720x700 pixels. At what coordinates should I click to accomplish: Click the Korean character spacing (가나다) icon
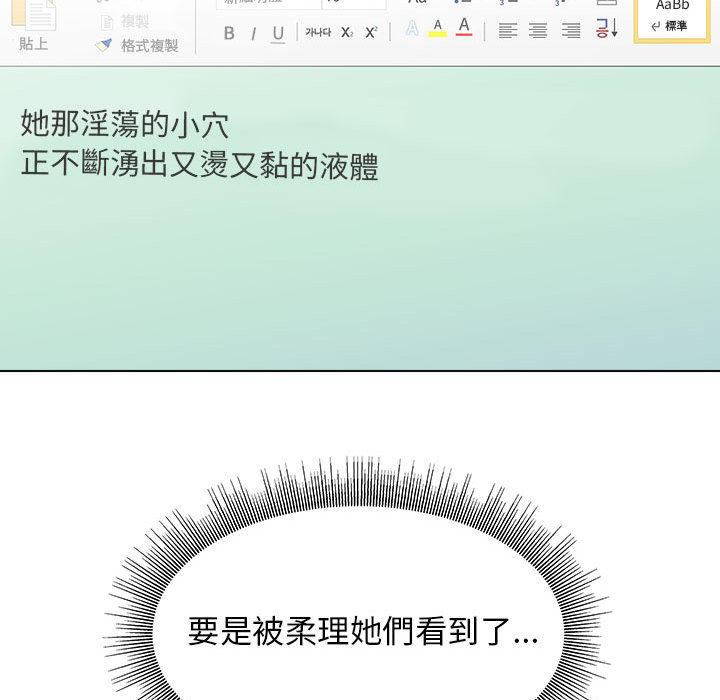tap(318, 32)
